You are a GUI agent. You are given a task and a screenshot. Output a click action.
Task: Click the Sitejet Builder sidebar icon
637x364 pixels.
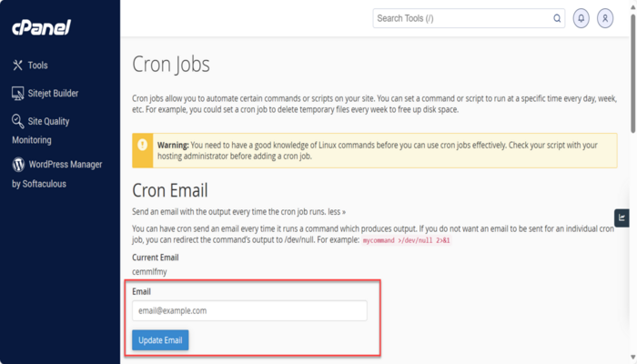click(x=17, y=93)
